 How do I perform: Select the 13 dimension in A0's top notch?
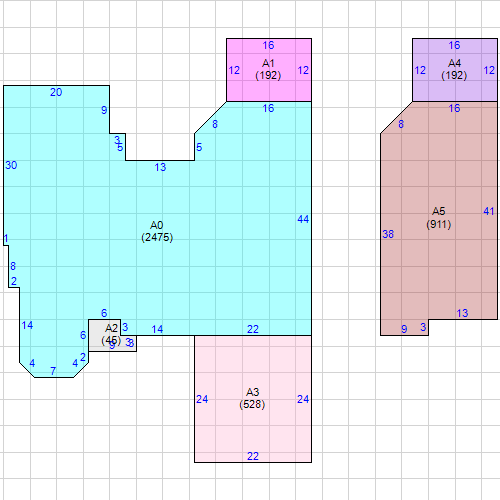point(160,167)
